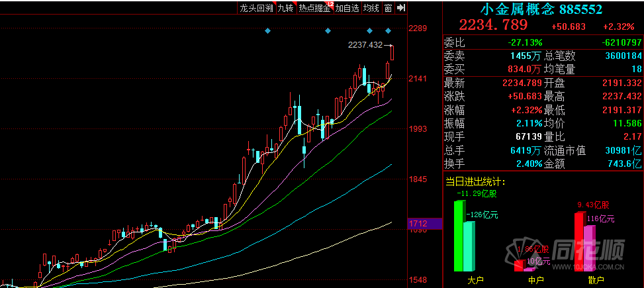
Task: Click the 窗 window button
Action: pyautogui.click(x=388, y=7)
